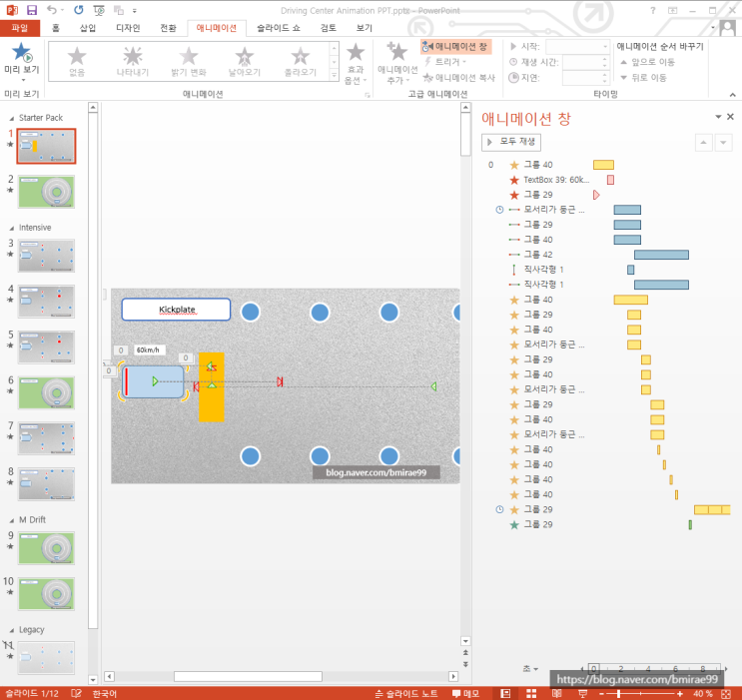This screenshot has height=700, width=742.
Task: Click the 지연 delay field
Action: tap(585, 78)
